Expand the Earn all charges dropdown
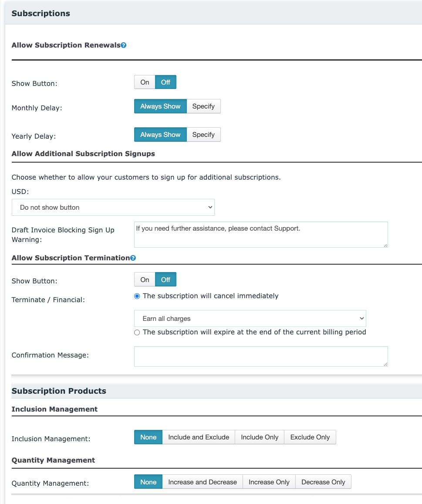 250,319
